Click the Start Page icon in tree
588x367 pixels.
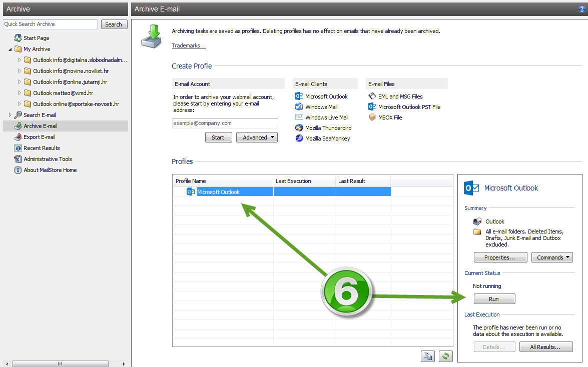[18, 38]
